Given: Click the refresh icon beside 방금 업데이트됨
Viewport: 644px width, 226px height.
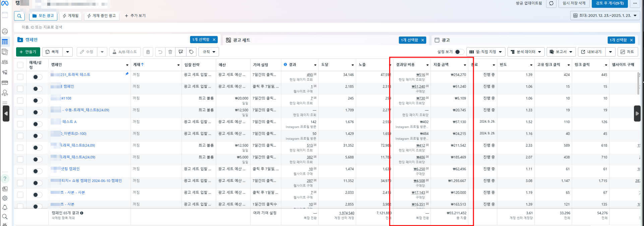Looking at the screenshot, I should 551,3.
